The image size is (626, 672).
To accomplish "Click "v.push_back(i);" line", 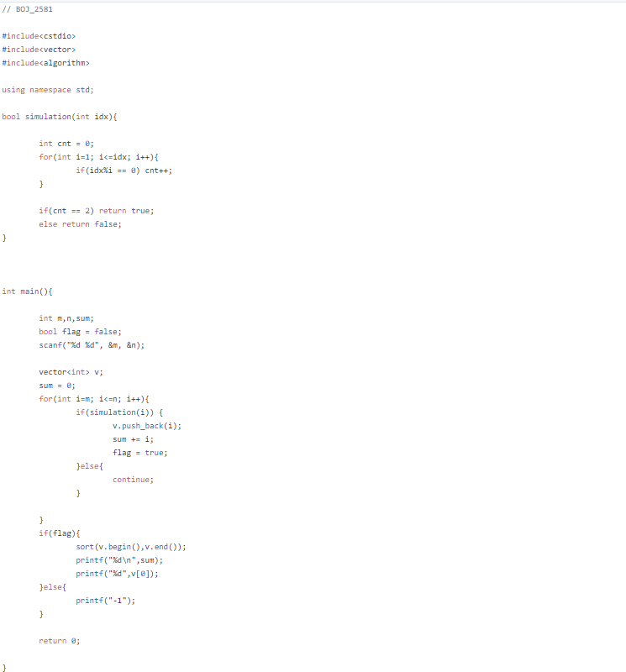I will click(147, 426).
